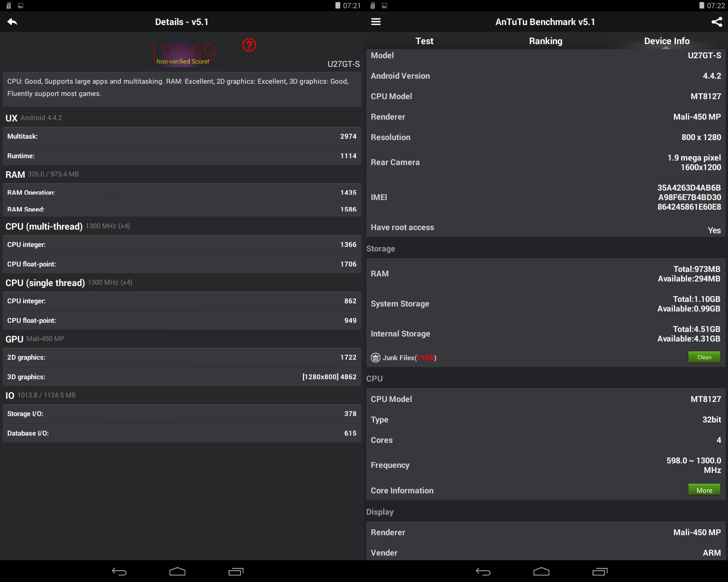Select the Storage I/O score row

tap(182, 414)
